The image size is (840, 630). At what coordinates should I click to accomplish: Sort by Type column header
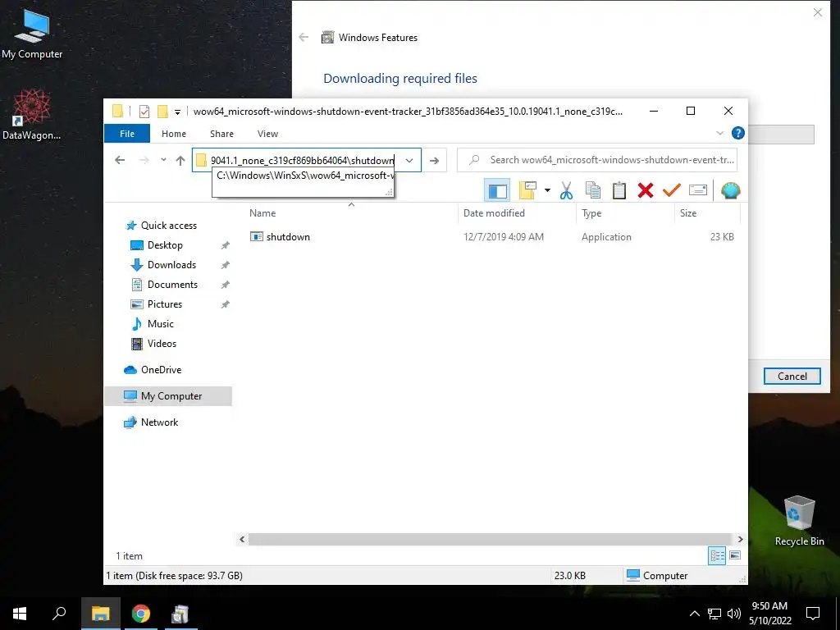[591, 213]
